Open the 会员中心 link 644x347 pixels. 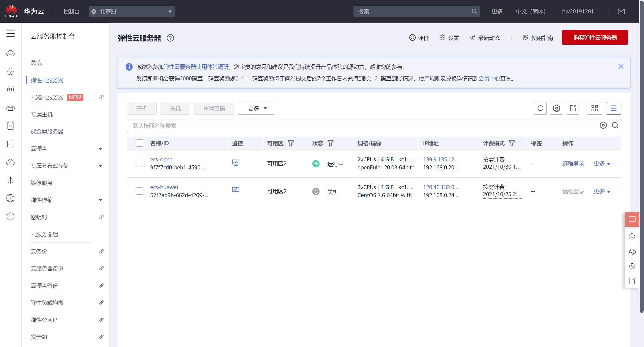click(x=489, y=78)
